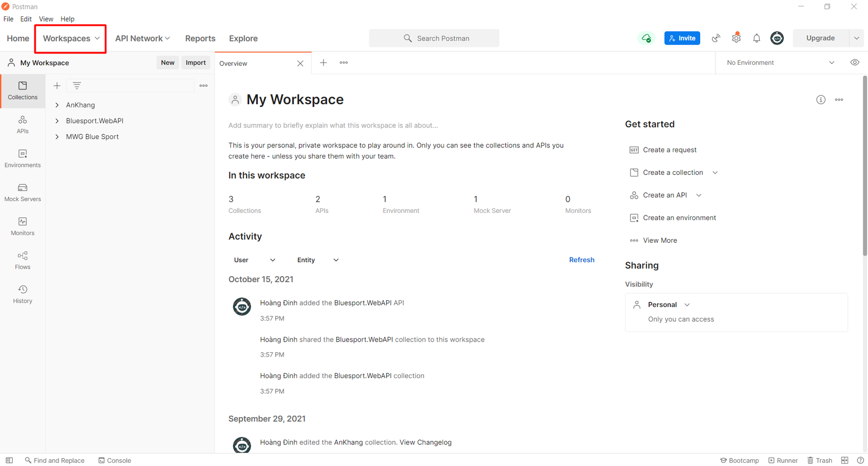
Task: Click the Import button
Action: tap(196, 63)
